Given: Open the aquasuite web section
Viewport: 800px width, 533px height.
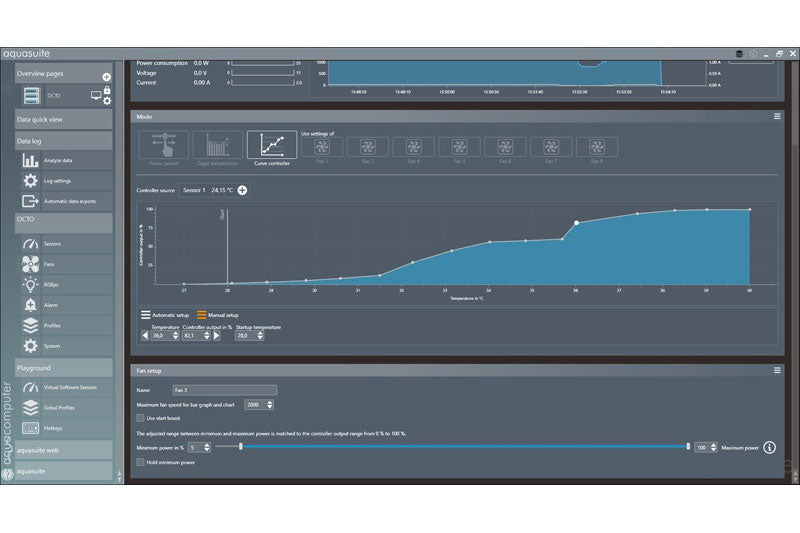Looking at the screenshot, I should [x=63, y=451].
